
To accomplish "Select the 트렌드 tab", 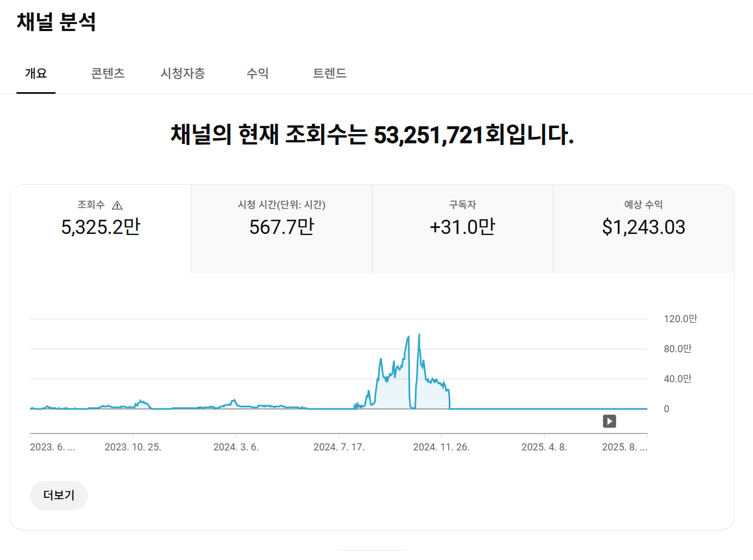I will (329, 74).
